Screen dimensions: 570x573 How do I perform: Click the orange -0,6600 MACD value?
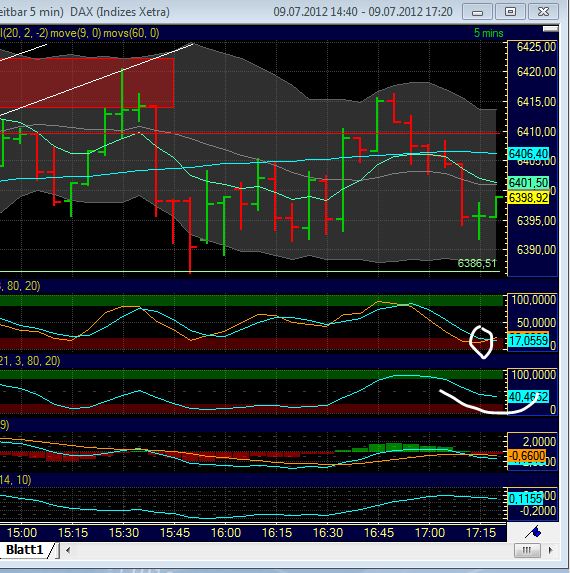pyautogui.click(x=527, y=456)
